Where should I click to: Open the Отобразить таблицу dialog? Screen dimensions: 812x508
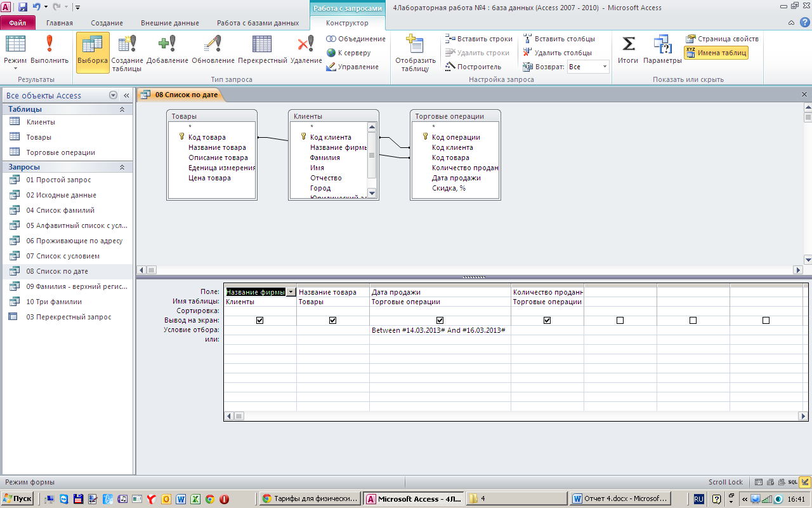coord(416,53)
